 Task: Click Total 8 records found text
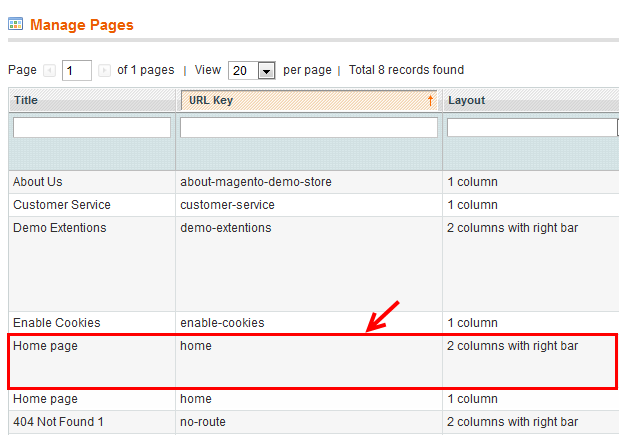click(x=406, y=70)
